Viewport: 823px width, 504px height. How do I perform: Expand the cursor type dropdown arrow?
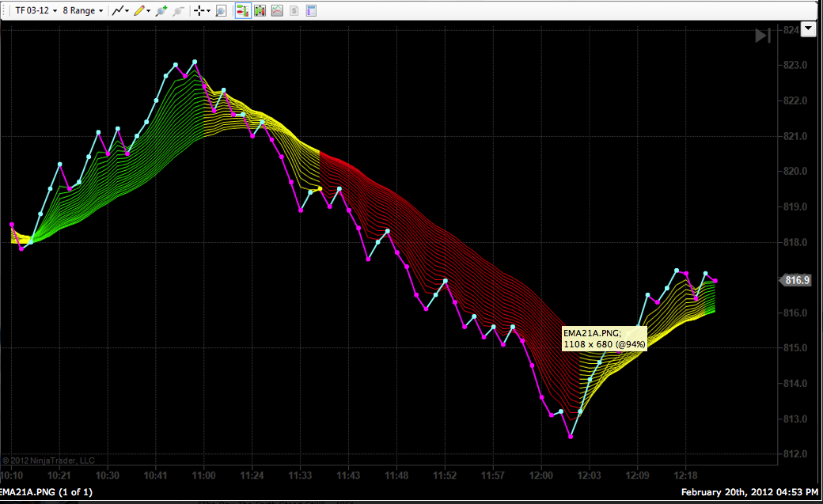pos(208,11)
